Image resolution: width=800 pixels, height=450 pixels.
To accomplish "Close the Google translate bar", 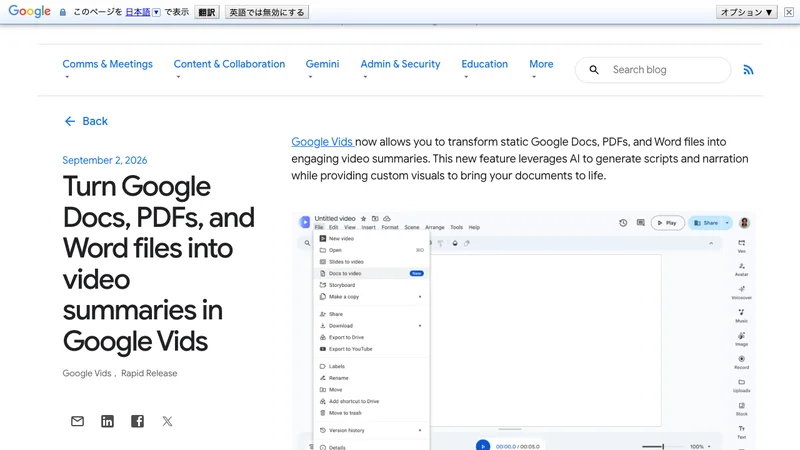I will [x=789, y=12].
